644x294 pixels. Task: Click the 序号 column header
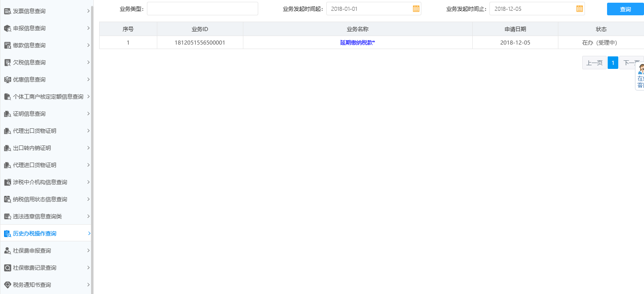tap(128, 29)
